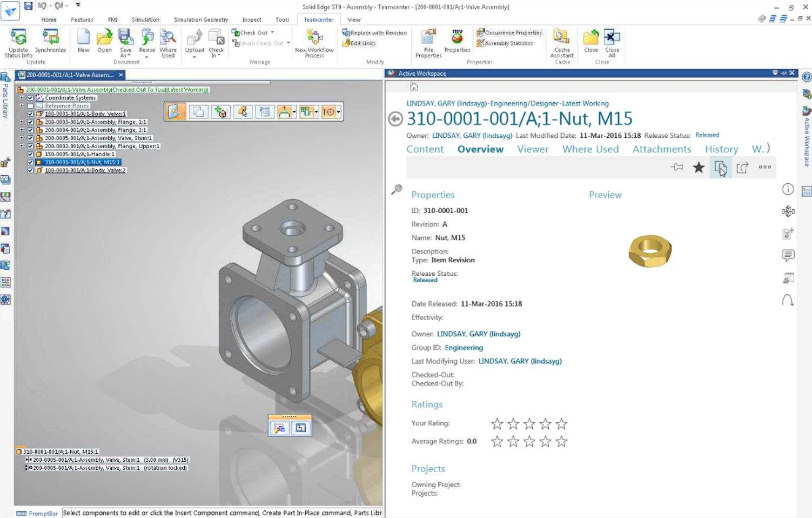Open the Simulation Geometry ribbon tab
The height and width of the screenshot is (518, 812).
[201, 19]
